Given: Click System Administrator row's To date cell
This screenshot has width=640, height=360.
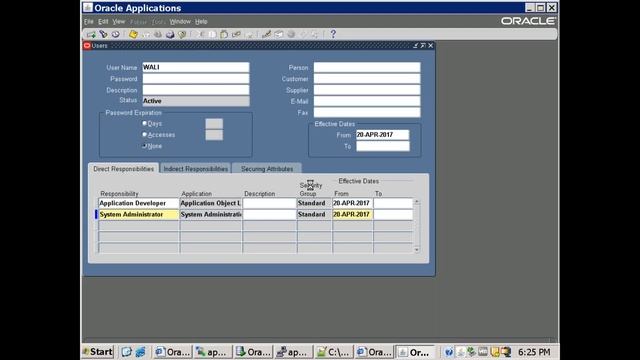Looking at the screenshot, I should (393, 214).
